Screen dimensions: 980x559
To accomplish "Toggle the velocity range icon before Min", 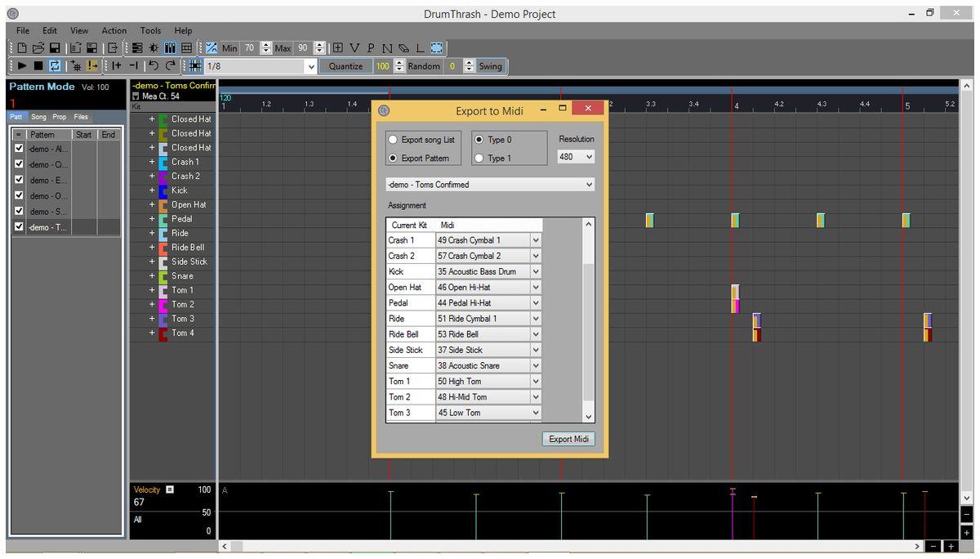I will 212,48.
